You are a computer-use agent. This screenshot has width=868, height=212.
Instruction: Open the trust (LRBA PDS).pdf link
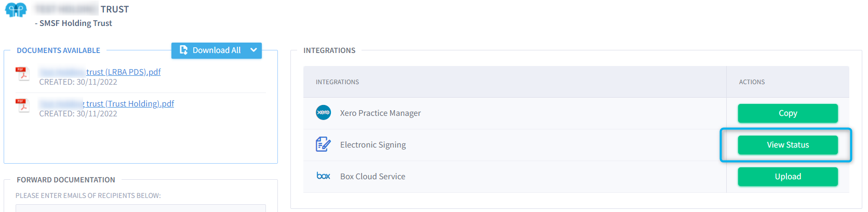100,72
